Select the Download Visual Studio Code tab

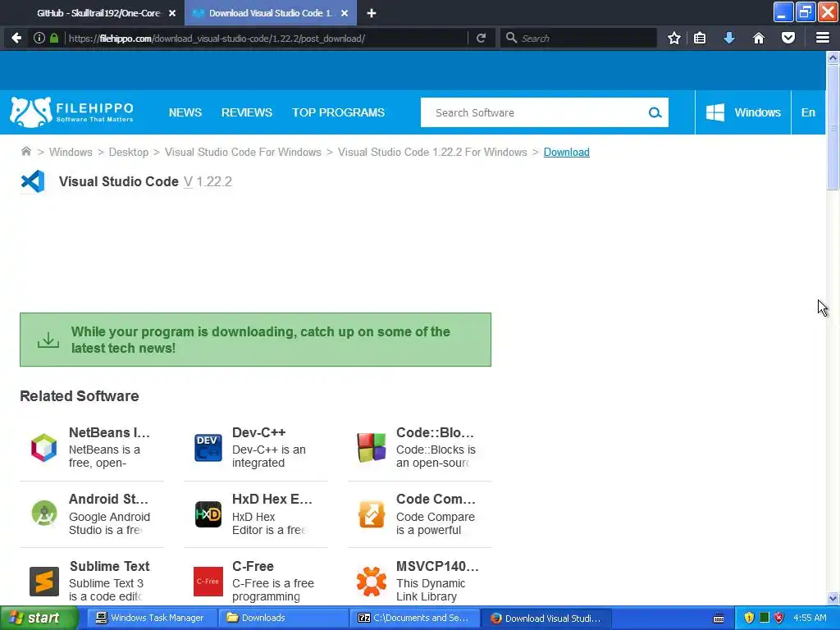coord(271,13)
